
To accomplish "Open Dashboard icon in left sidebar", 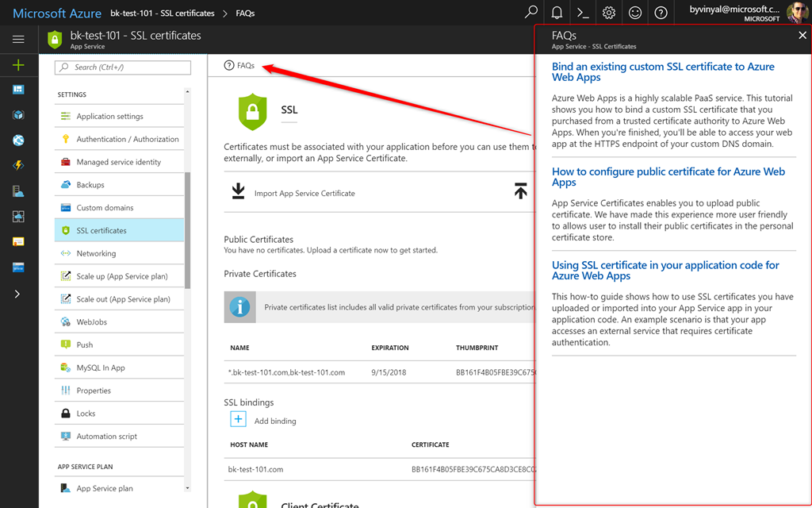I will [18, 90].
